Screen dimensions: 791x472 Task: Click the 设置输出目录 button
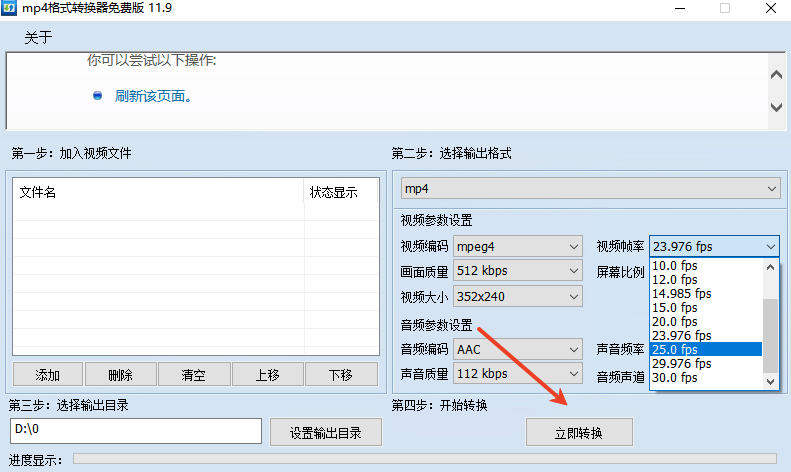pos(326,432)
